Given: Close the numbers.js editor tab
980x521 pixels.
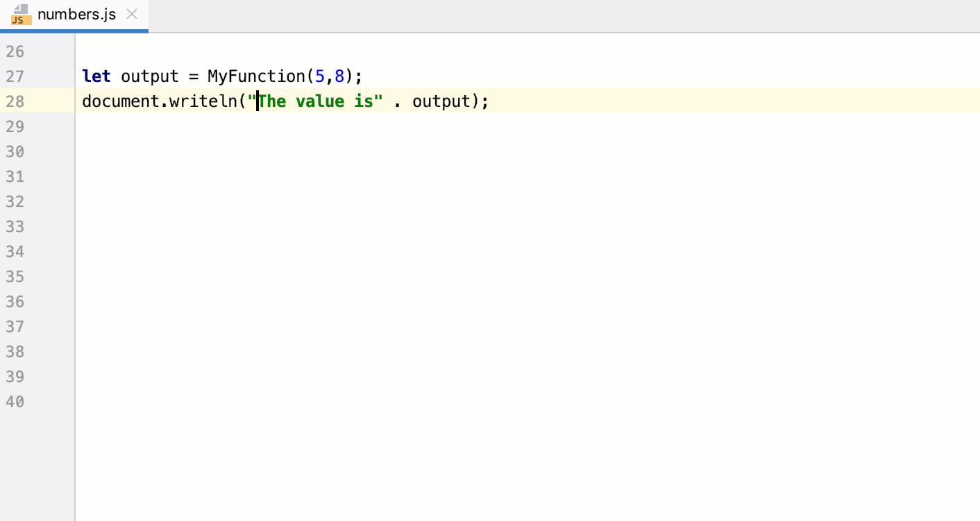Looking at the screenshot, I should click(132, 13).
